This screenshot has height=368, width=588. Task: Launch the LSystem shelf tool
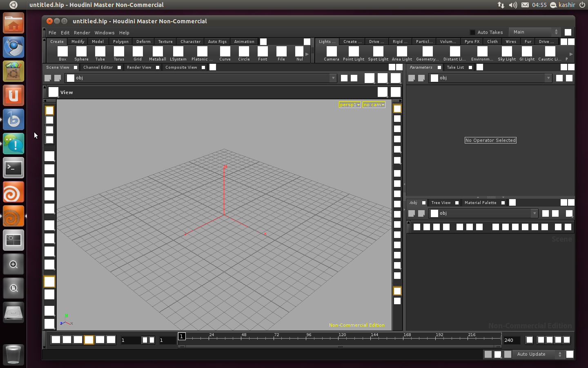pyautogui.click(x=178, y=54)
